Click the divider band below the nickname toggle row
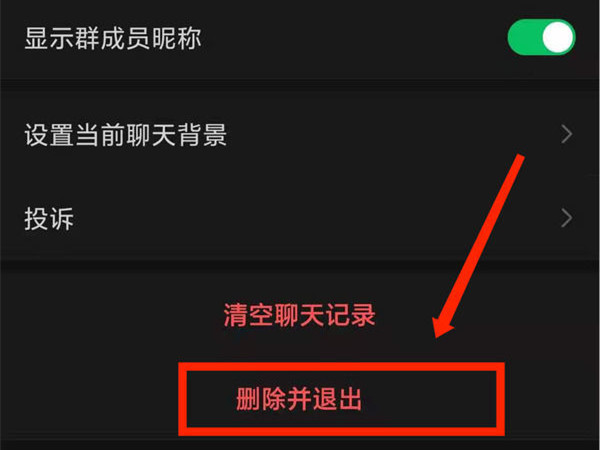The image size is (600, 450). point(300,85)
